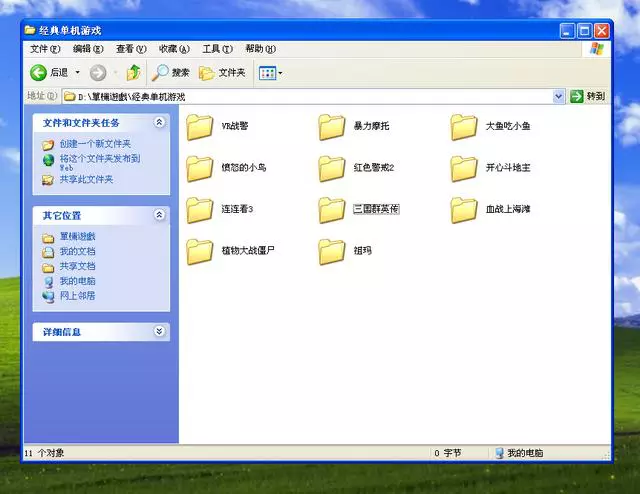Click the 网上邻居 network icon in sidebar

(x=48, y=297)
